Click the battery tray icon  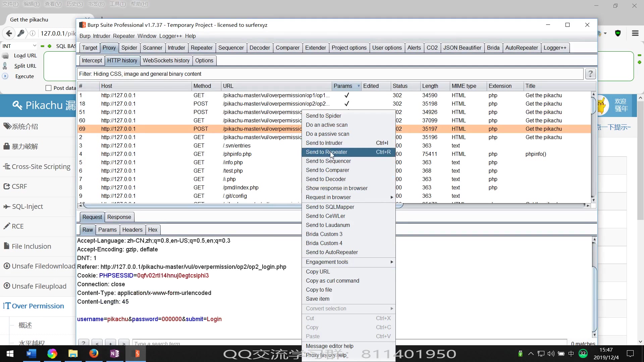(x=561, y=354)
